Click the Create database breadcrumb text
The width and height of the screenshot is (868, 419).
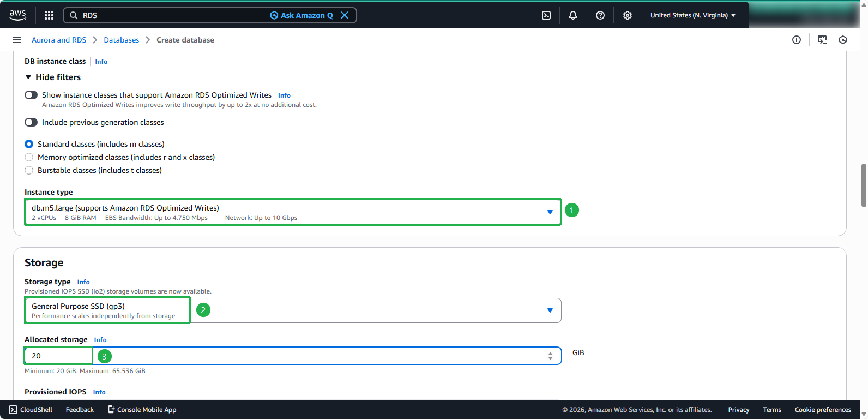pos(185,40)
